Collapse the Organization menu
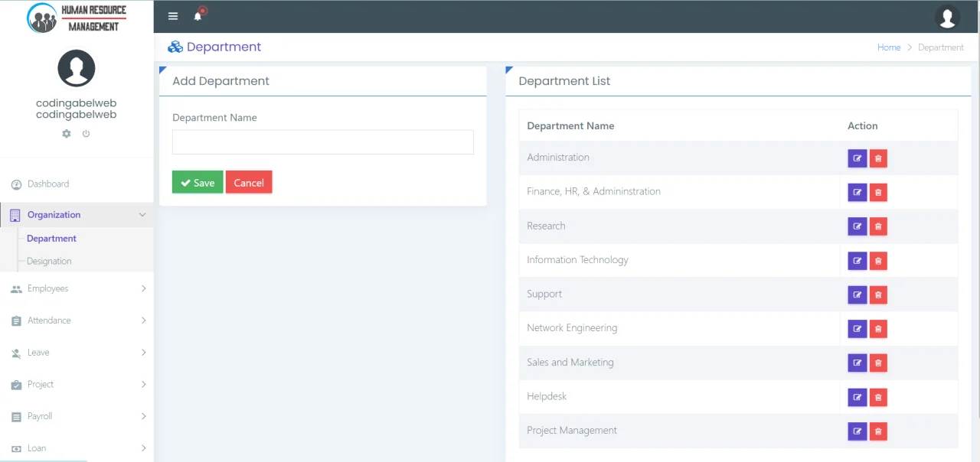 pyautogui.click(x=77, y=215)
